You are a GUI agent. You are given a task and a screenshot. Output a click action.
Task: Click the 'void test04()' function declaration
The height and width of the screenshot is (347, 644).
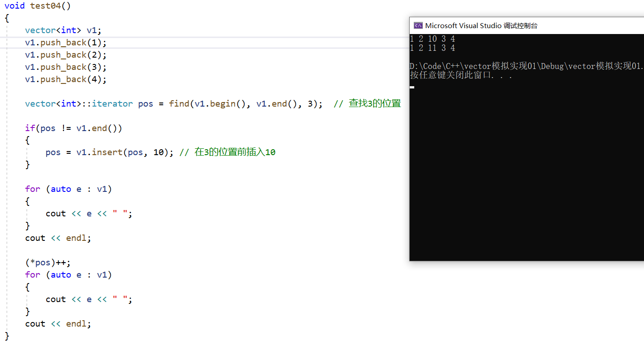[38, 6]
